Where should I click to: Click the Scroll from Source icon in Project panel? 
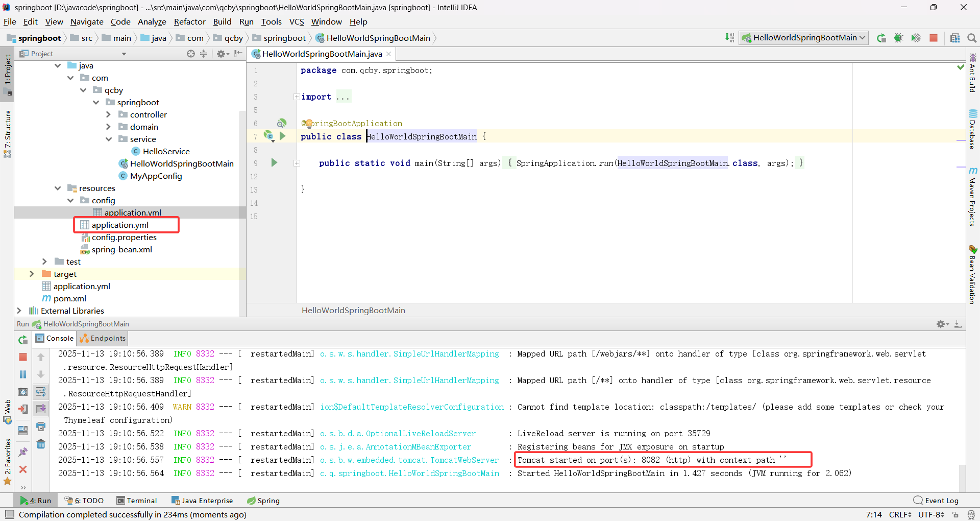click(191, 54)
